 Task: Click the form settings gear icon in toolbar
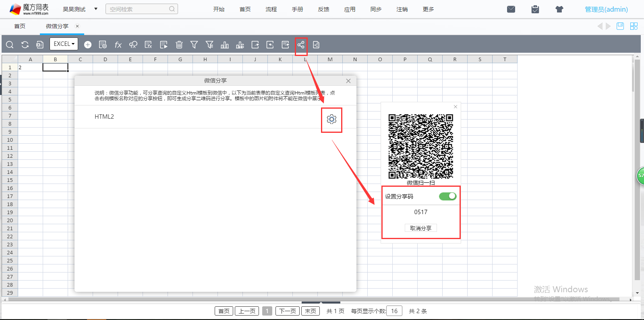point(103,45)
